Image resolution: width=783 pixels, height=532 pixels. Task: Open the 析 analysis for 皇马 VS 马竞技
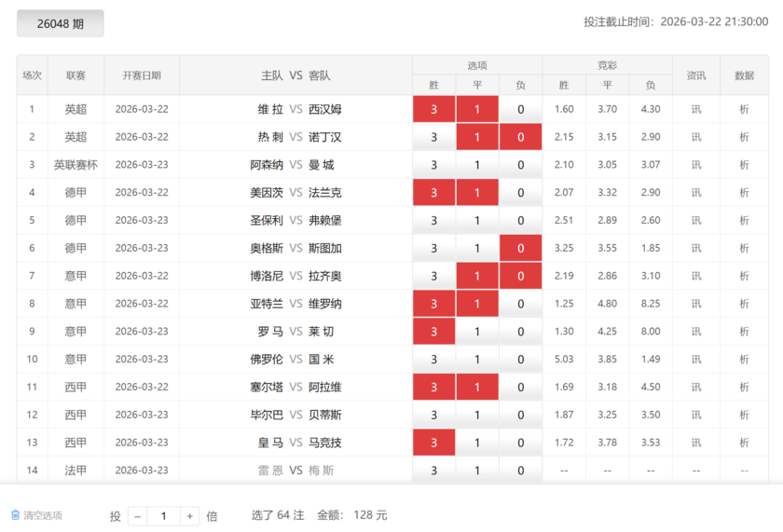tap(744, 443)
